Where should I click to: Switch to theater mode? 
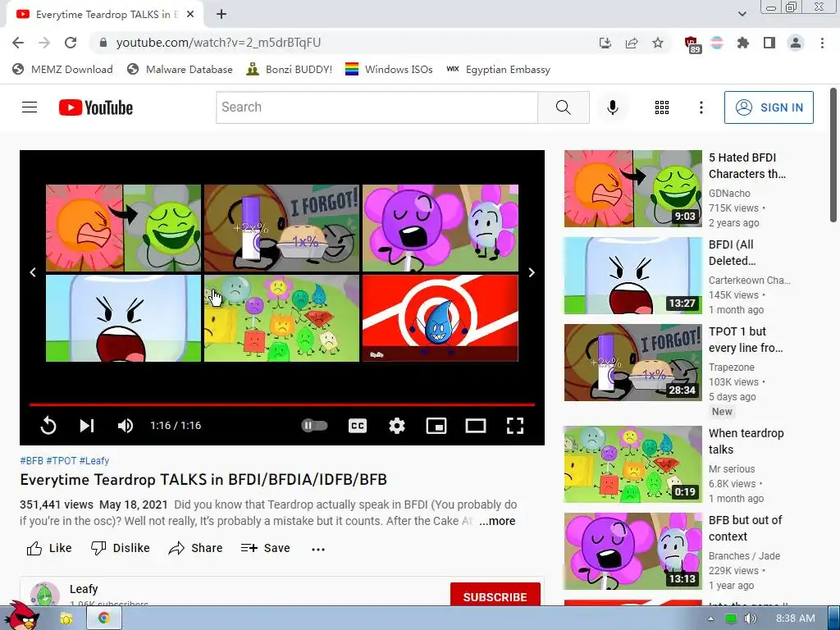pyautogui.click(x=476, y=426)
